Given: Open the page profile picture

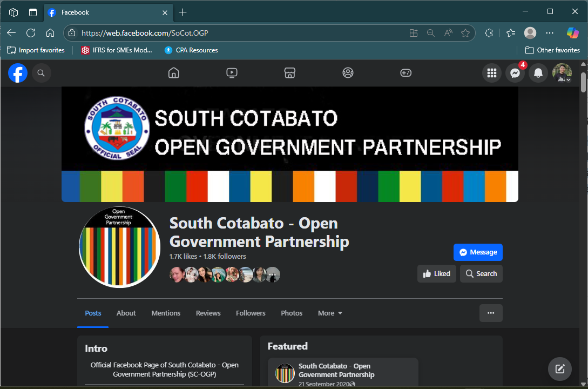Looking at the screenshot, I should click(120, 247).
